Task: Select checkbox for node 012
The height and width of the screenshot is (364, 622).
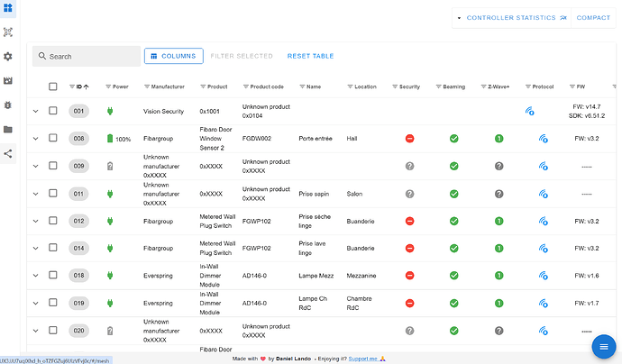Action: click(53, 221)
